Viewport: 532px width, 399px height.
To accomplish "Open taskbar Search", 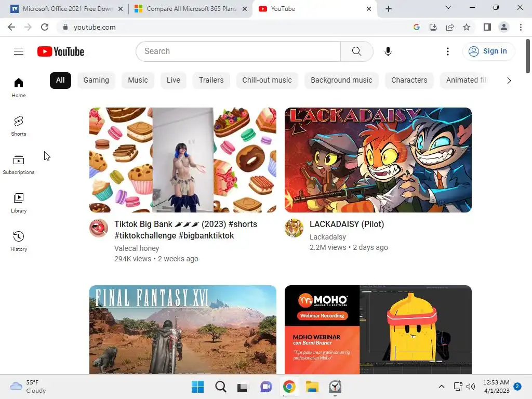I will pos(220,387).
